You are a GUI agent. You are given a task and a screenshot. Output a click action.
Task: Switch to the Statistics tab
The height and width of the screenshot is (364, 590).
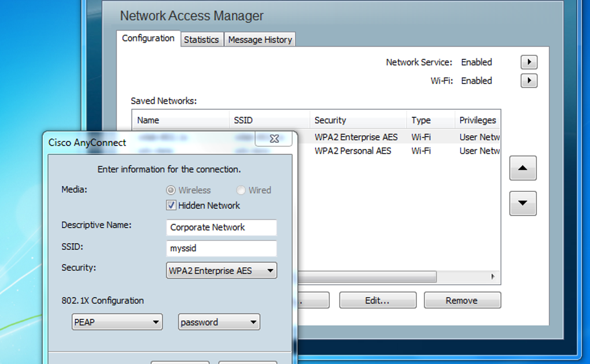201,39
